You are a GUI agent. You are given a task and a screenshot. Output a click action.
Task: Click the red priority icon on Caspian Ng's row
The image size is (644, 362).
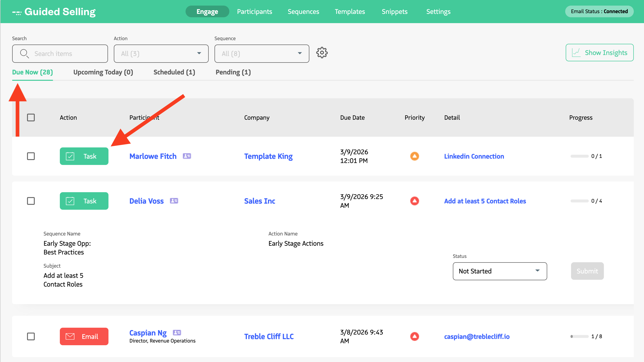click(414, 336)
